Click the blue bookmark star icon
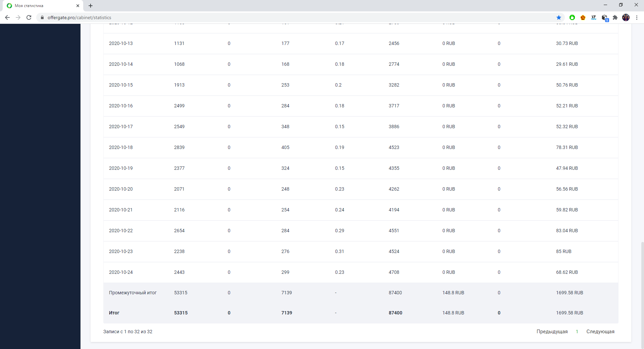 click(x=559, y=17)
